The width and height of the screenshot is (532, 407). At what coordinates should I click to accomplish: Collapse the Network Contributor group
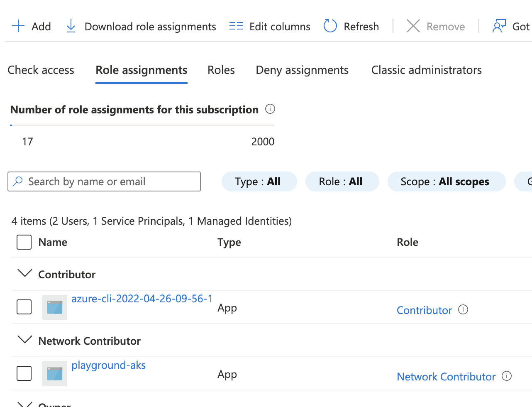tap(25, 340)
